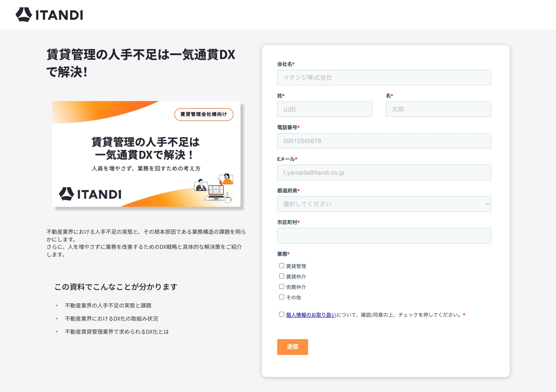Click the document cover thumbnail image
The image size is (556, 392).
point(146,154)
